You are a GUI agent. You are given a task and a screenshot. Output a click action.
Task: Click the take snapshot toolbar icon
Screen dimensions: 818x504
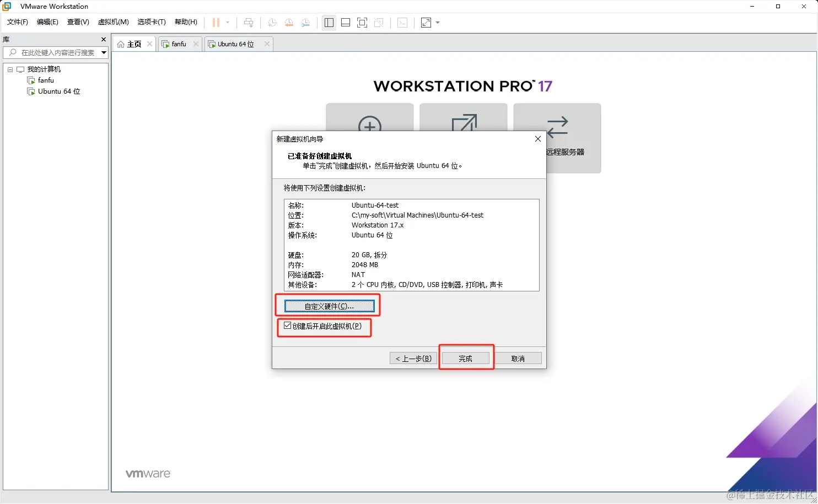[x=272, y=23]
